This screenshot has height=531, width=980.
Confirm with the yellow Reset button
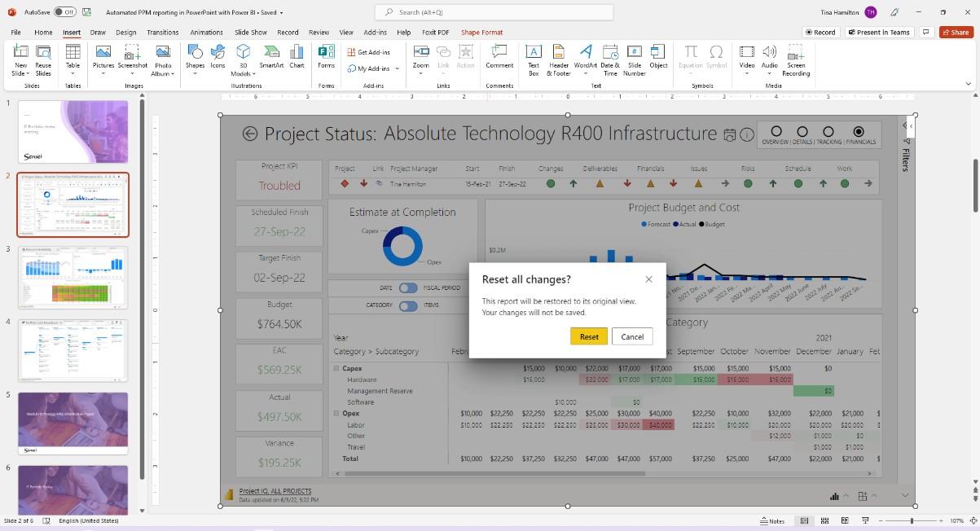[x=588, y=336]
